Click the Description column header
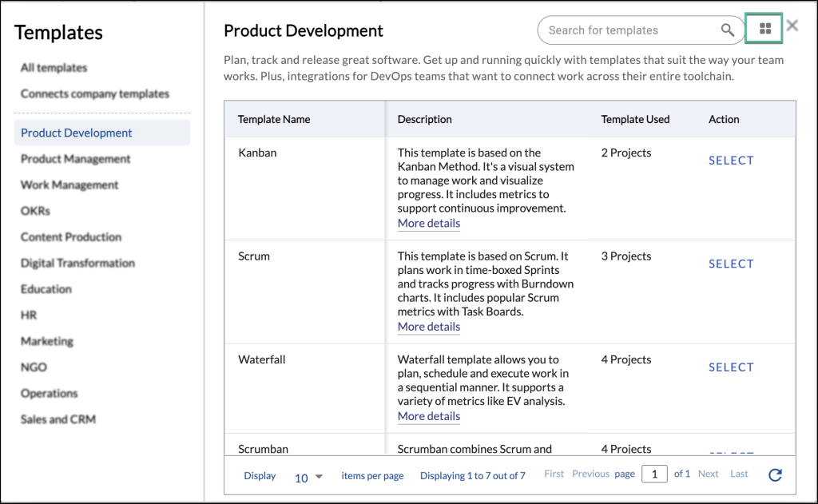 (425, 120)
